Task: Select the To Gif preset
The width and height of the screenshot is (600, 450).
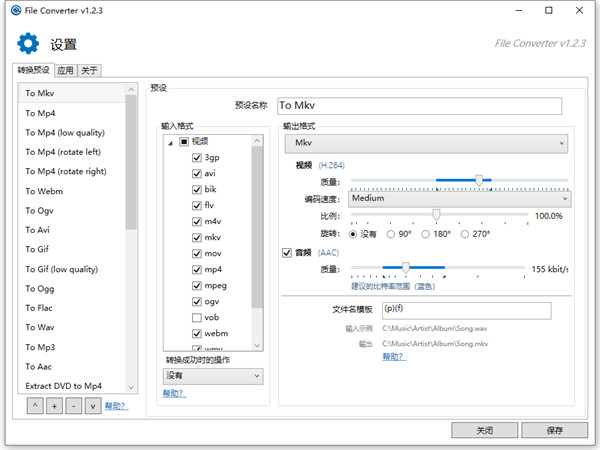Action: coord(72,249)
